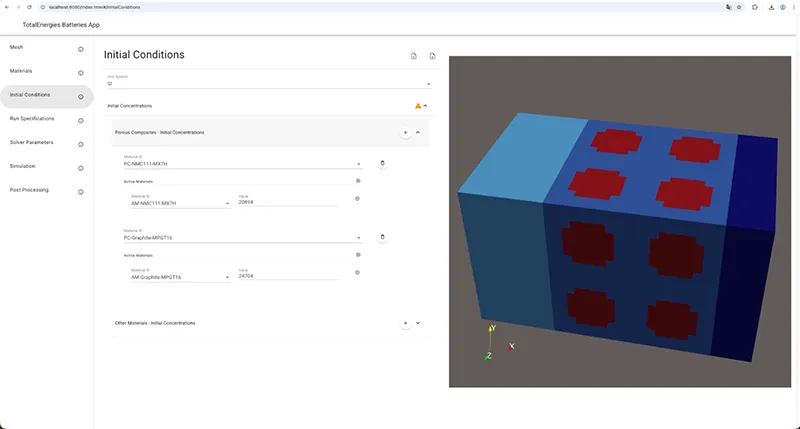Click the Value field containing 24704

pyautogui.click(x=287, y=275)
